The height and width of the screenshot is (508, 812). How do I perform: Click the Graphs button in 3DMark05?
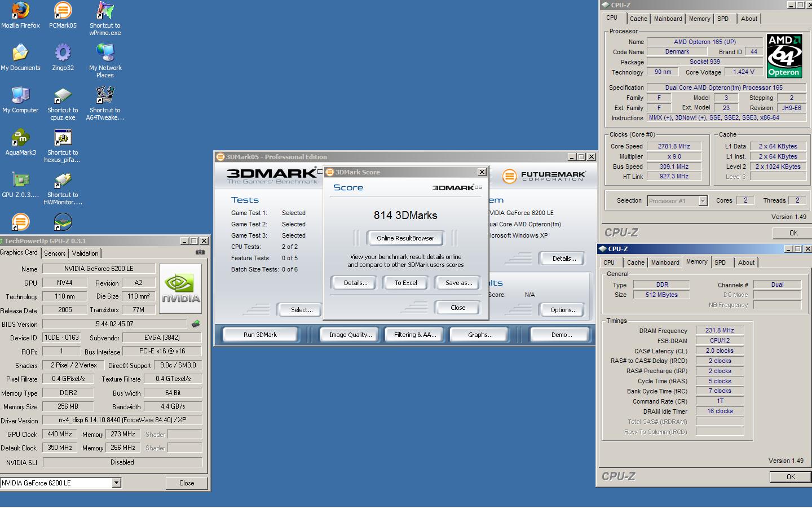[x=480, y=335]
